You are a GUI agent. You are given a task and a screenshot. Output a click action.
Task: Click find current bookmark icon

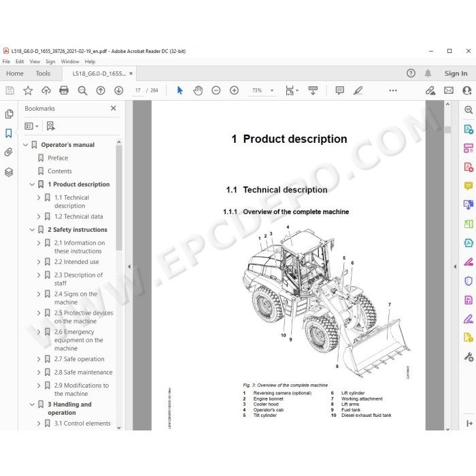pyautogui.click(x=51, y=126)
